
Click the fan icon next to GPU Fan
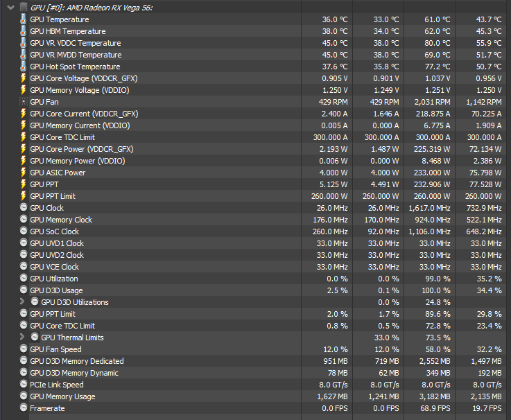(x=24, y=102)
